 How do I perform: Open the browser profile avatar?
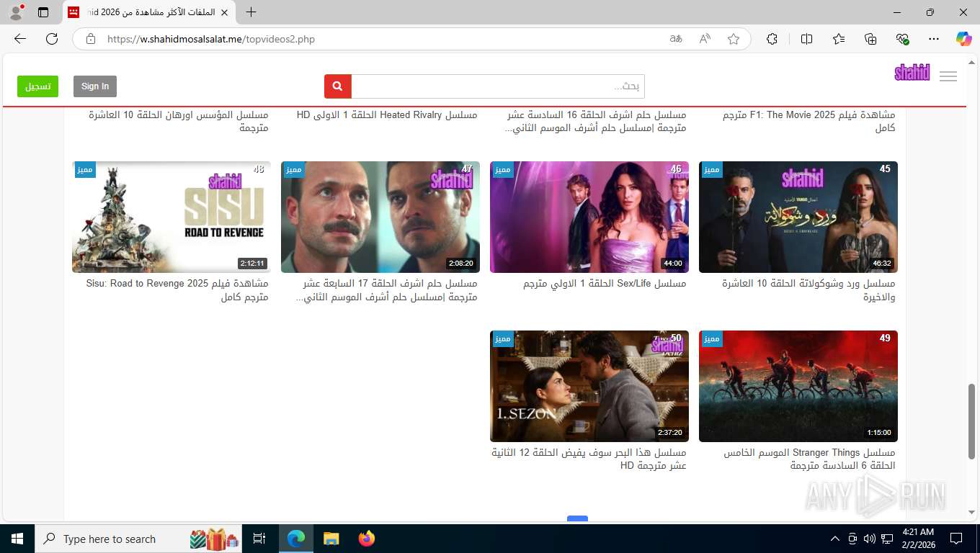[x=16, y=12]
